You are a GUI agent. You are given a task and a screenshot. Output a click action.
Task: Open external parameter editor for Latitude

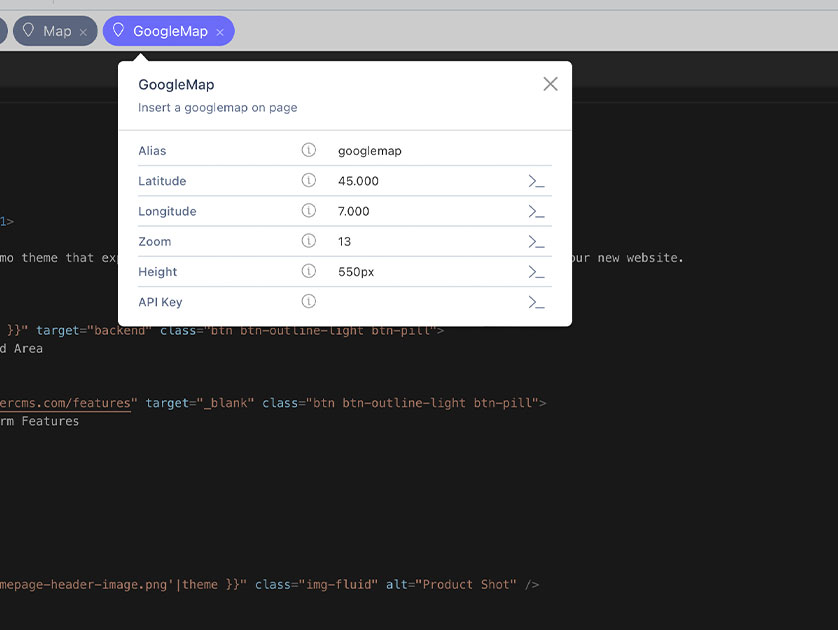pos(536,181)
